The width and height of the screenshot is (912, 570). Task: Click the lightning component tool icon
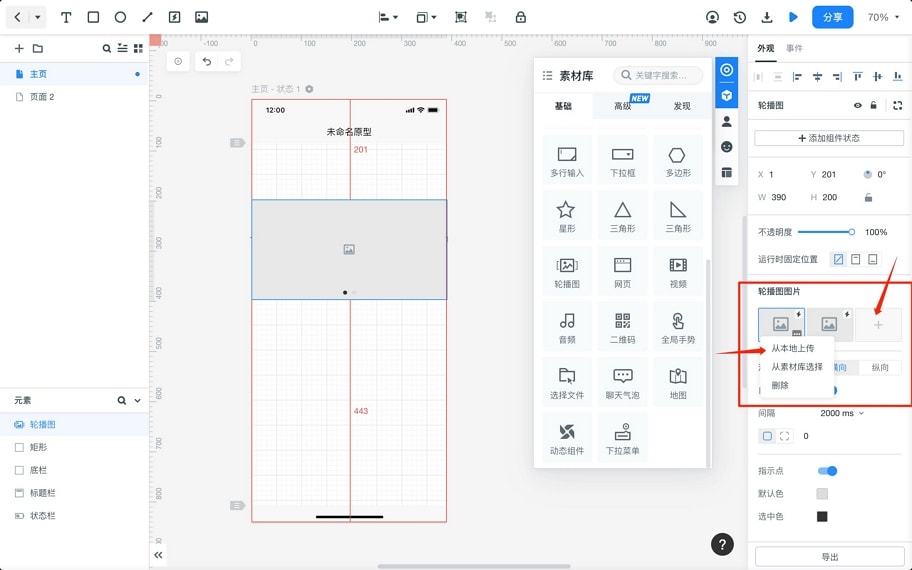coord(174,17)
